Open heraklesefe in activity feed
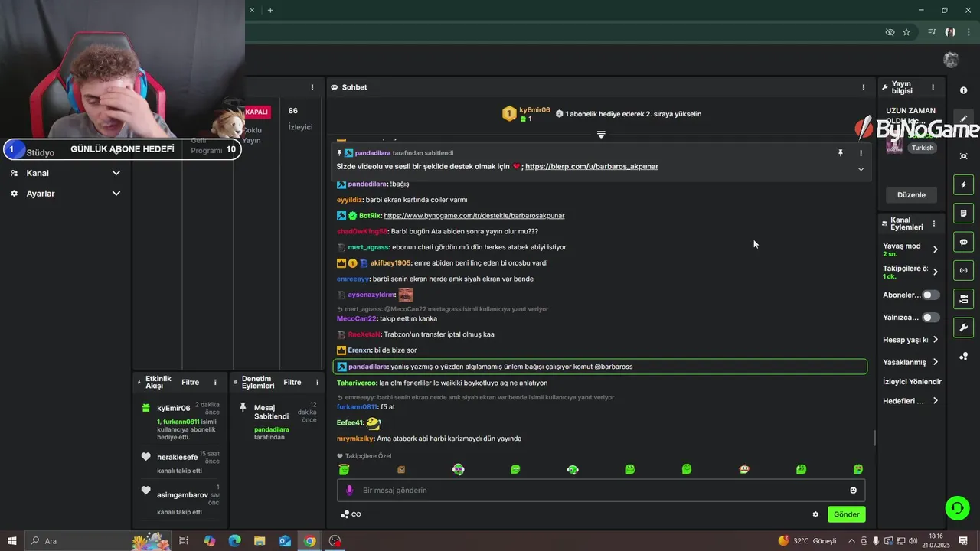This screenshot has width=980, height=551. tap(177, 457)
